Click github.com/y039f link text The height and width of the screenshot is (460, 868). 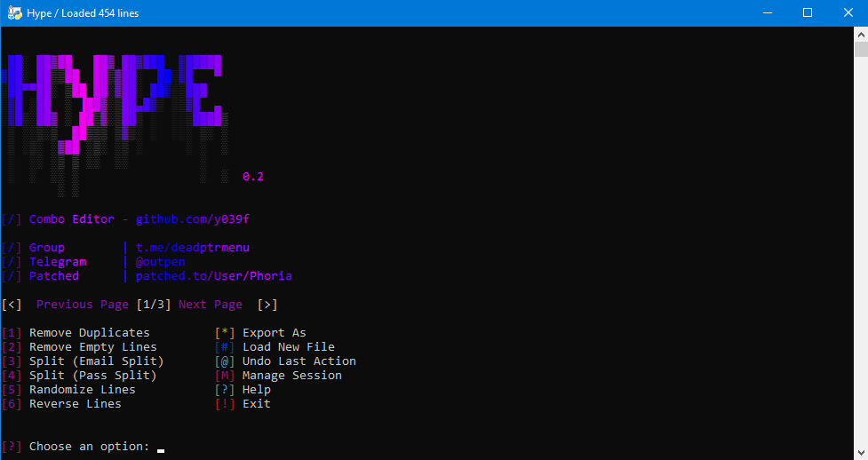(x=193, y=219)
